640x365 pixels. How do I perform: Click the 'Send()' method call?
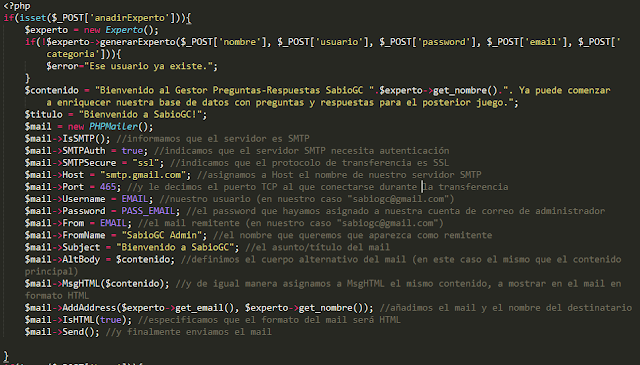78,332
